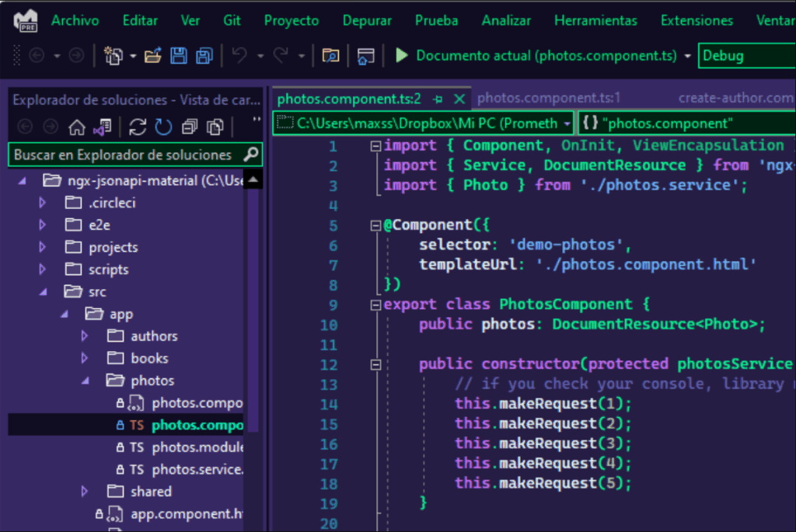Select the app.component.h file in the tree
Screen dimensions: 796x532
(169, 513)
